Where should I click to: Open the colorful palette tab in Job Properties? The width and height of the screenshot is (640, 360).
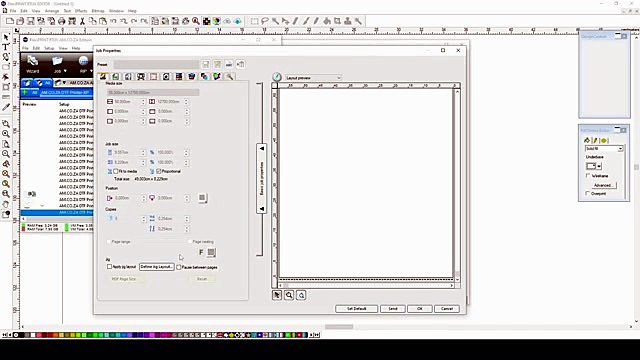217,77
